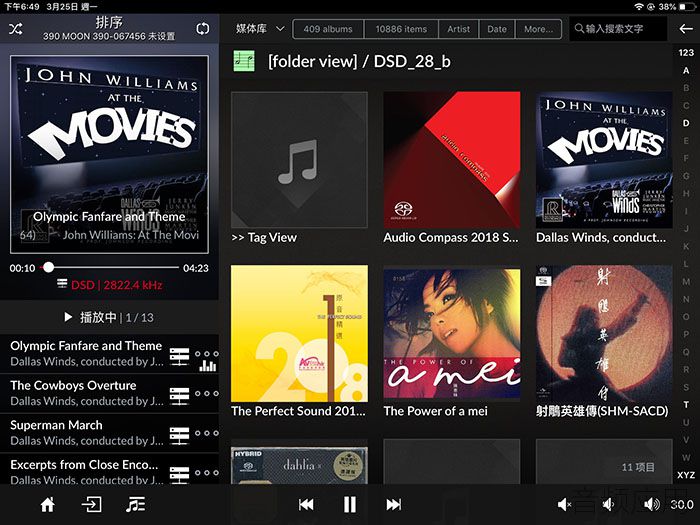Skip to previous track
The width and height of the screenshot is (700, 525).
pos(306,504)
